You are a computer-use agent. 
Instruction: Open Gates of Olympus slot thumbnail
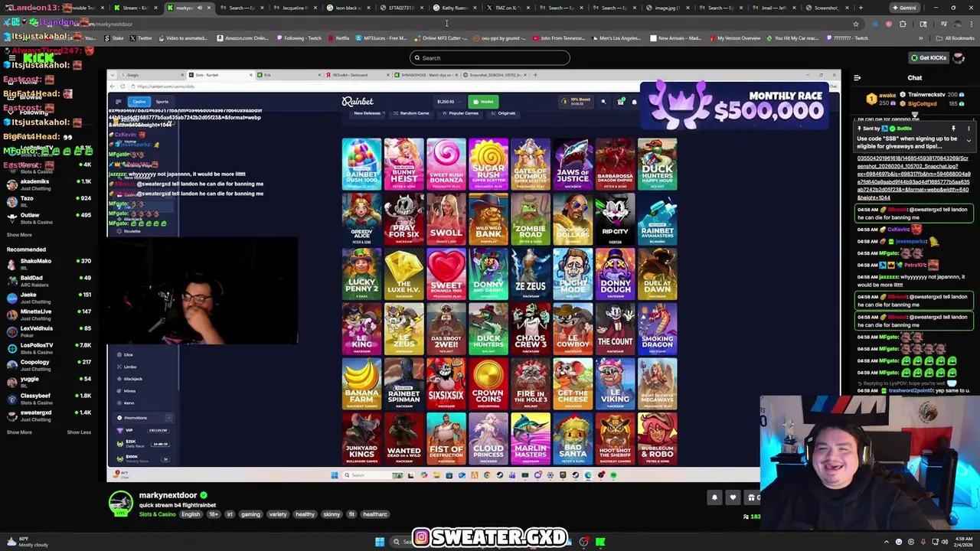[x=531, y=164]
